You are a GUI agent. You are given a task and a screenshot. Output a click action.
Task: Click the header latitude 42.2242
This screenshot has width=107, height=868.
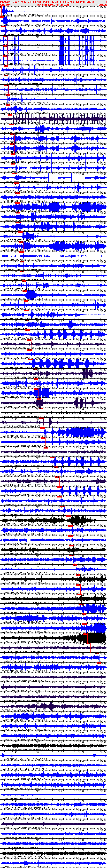57,2
